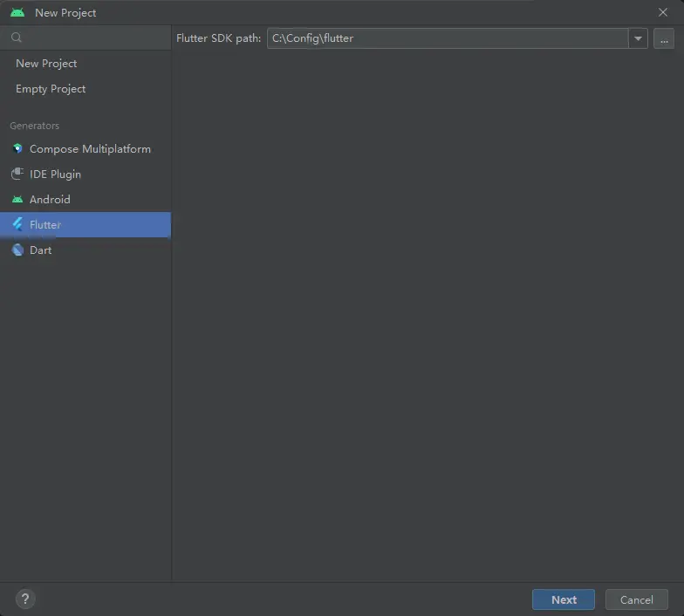Focus the project type search field
684x616 pixels.
[85, 38]
